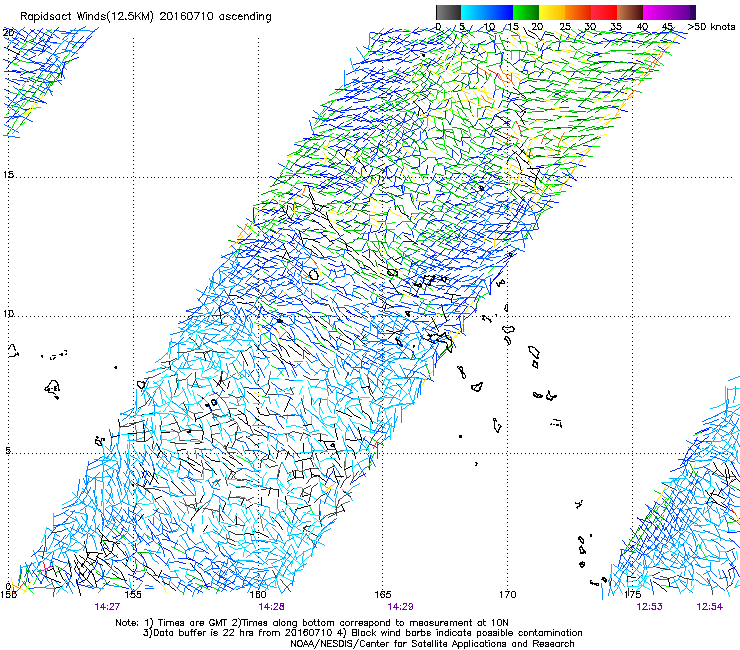Image resolution: width=740 pixels, height=650 pixels.
Task: Click the green 15-20 knots legend swatch
Action: [526, 12]
